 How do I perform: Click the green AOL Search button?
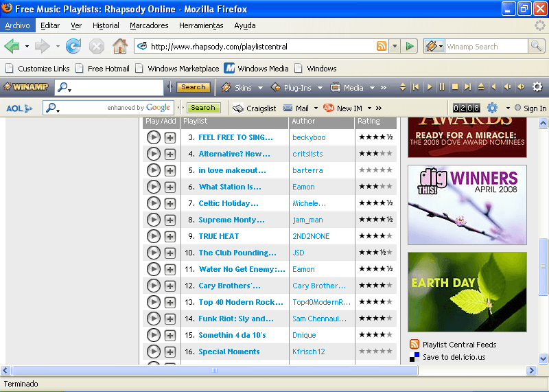pos(202,108)
